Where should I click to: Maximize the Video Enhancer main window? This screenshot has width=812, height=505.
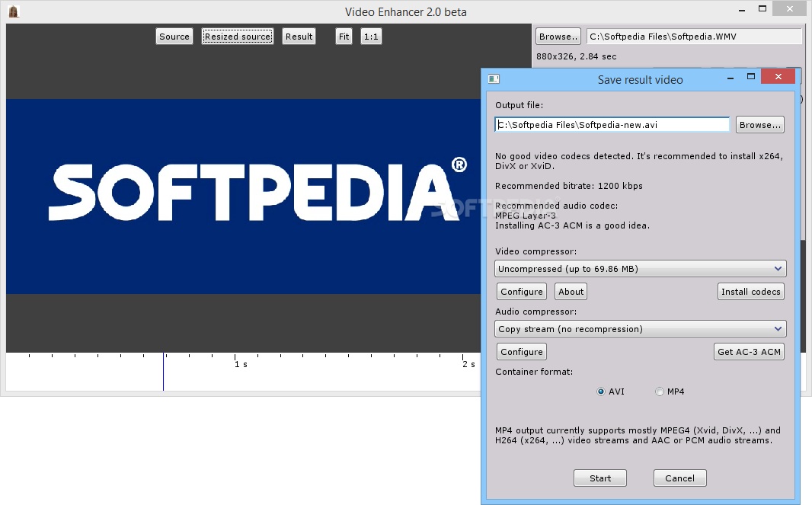[762, 8]
